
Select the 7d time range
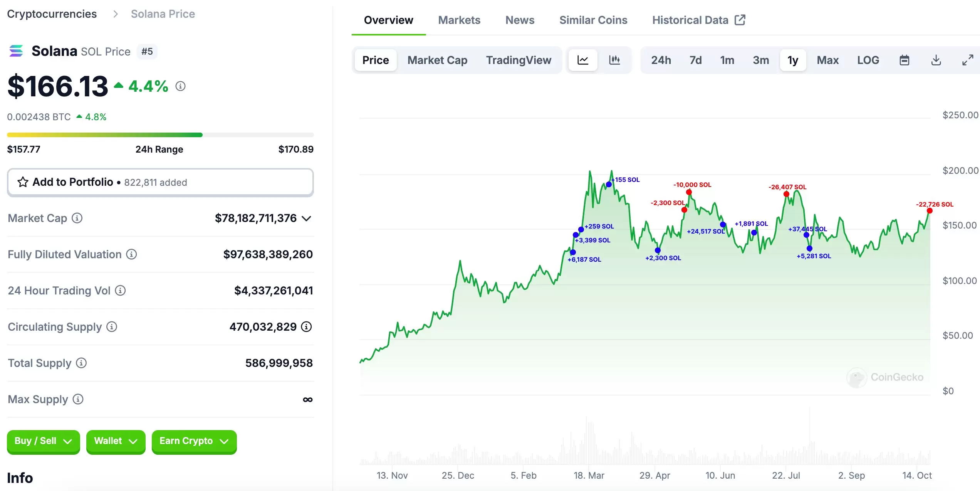pos(695,60)
